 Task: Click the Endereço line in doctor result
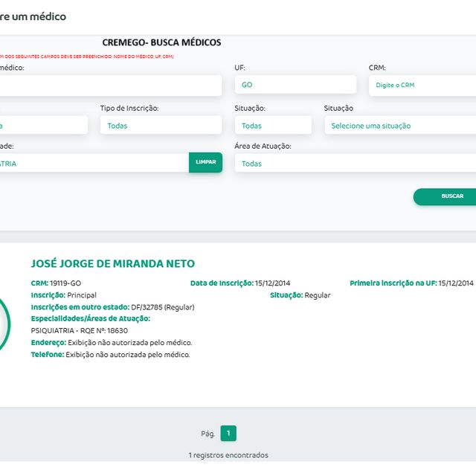(x=112, y=343)
